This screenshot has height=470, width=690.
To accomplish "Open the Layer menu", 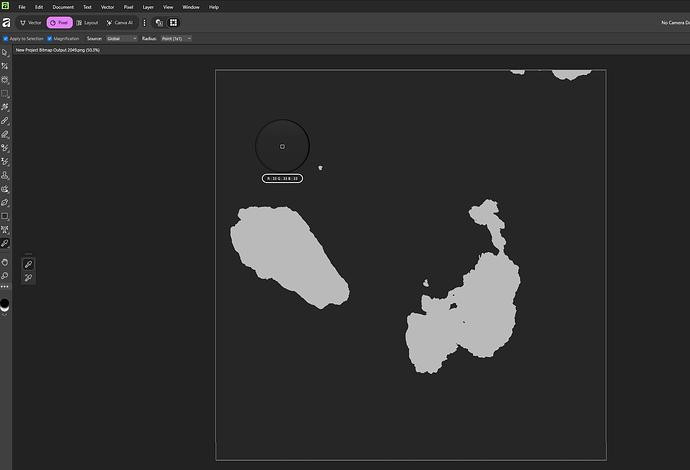I will coord(147,7).
